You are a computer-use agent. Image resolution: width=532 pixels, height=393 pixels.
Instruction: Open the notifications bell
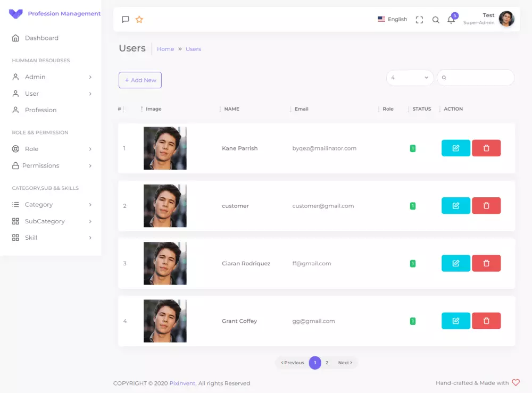[451, 20]
